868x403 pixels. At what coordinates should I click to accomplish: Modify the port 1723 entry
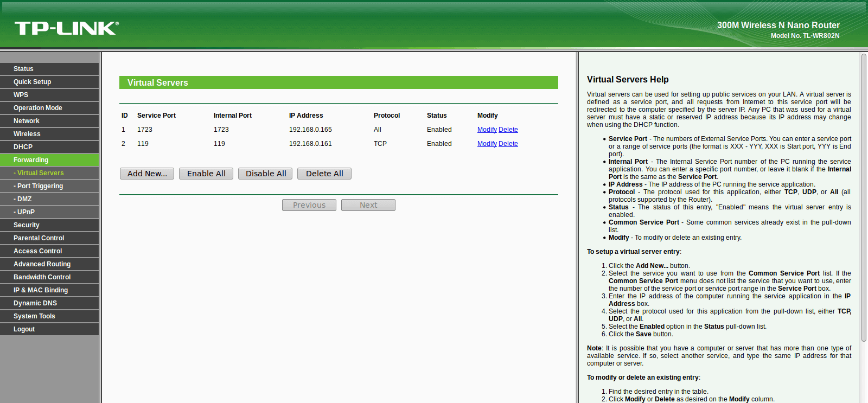[x=487, y=130]
